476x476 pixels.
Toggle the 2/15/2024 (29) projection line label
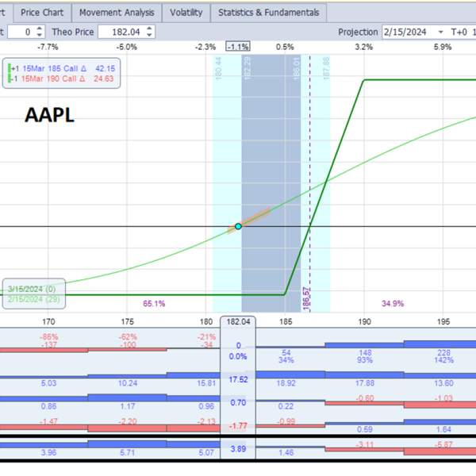(33, 300)
